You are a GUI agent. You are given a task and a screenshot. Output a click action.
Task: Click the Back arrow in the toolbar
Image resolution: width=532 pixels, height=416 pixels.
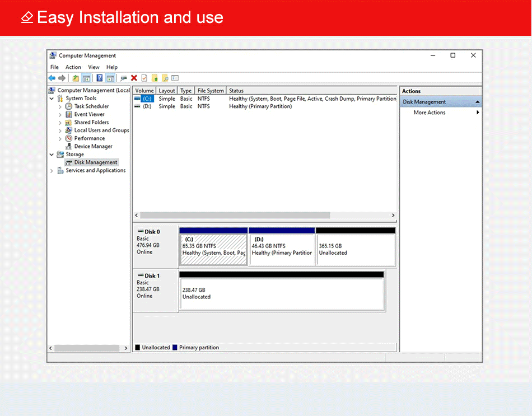[x=52, y=78]
